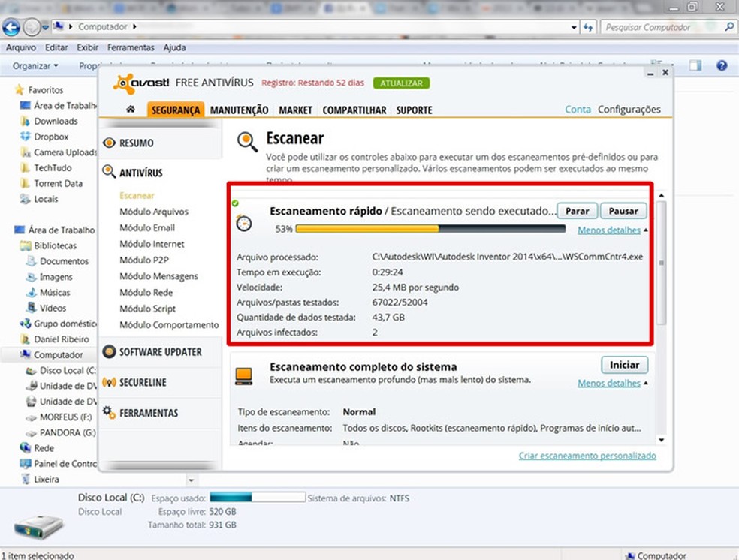Viewport: 739px width, 560px height.
Task: Select Lixeira in Explorer sidebar
Action: pyautogui.click(x=47, y=479)
